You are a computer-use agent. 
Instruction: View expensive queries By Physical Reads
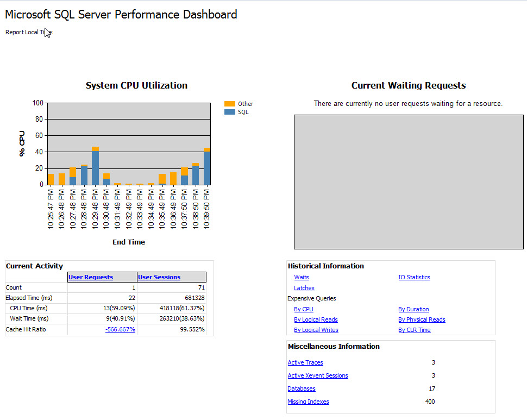422,319
